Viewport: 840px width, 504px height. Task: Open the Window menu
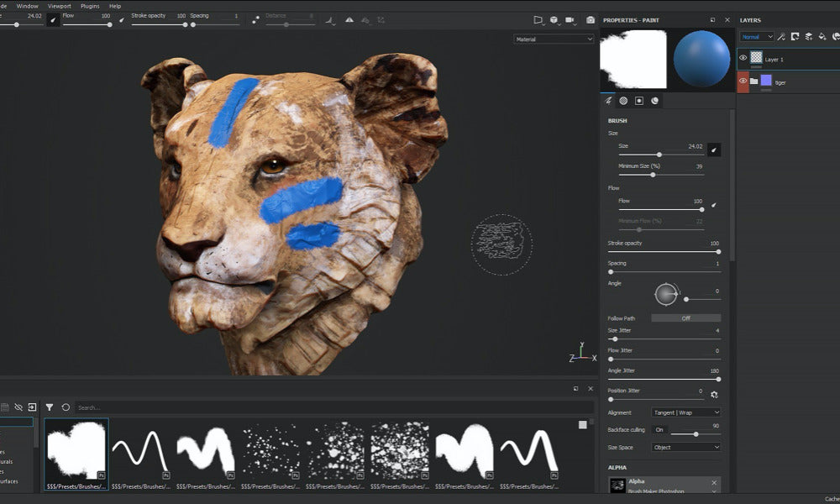(28, 5)
